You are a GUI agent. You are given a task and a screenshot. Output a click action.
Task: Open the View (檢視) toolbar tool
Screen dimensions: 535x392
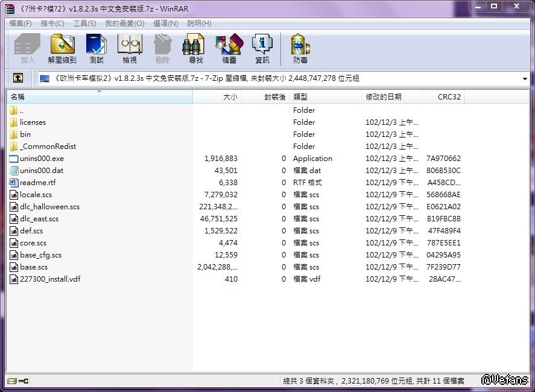130,48
